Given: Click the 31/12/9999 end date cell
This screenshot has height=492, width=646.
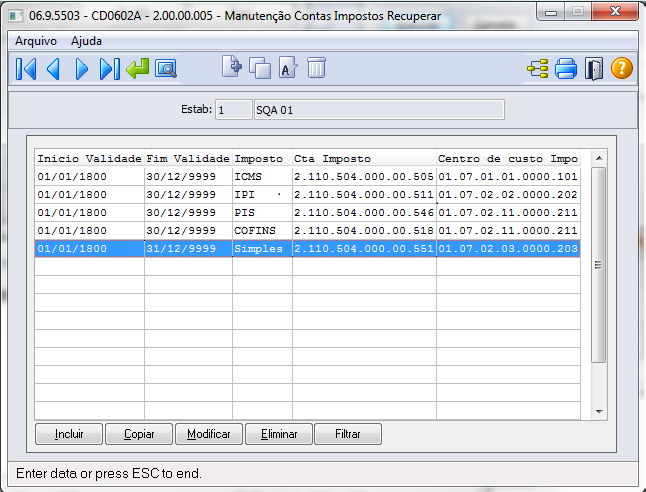Looking at the screenshot, I should click(x=188, y=249).
